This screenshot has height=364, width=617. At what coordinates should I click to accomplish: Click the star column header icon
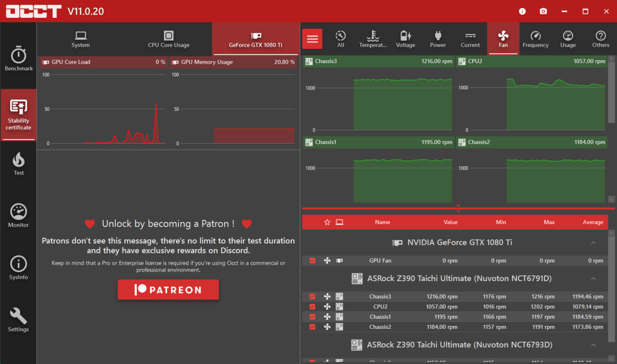[327, 222]
